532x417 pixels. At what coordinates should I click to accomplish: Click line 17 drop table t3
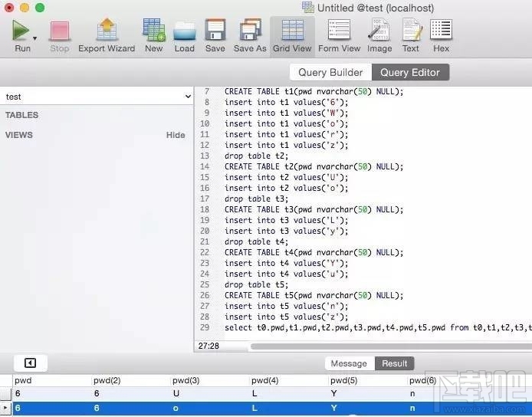point(256,199)
